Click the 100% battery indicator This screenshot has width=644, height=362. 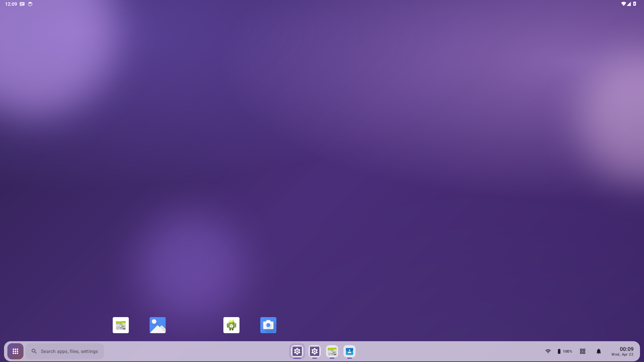pyautogui.click(x=565, y=351)
